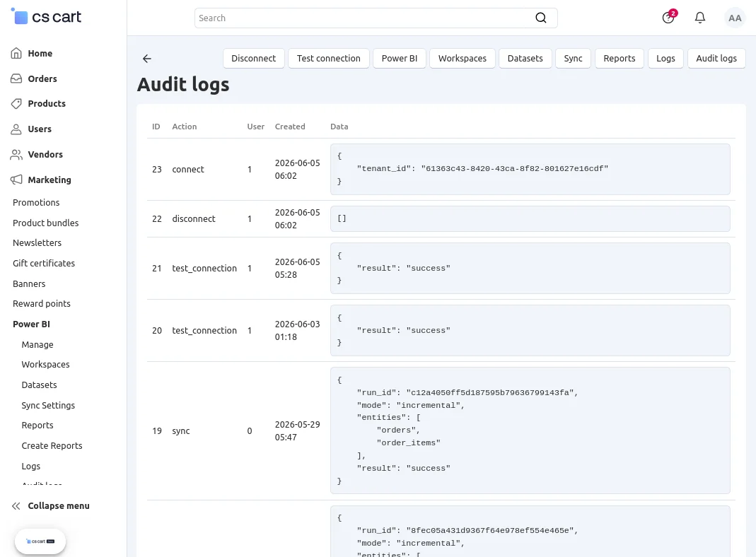Open the Power BI tab button
The height and width of the screenshot is (557, 756).
click(399, 58)
